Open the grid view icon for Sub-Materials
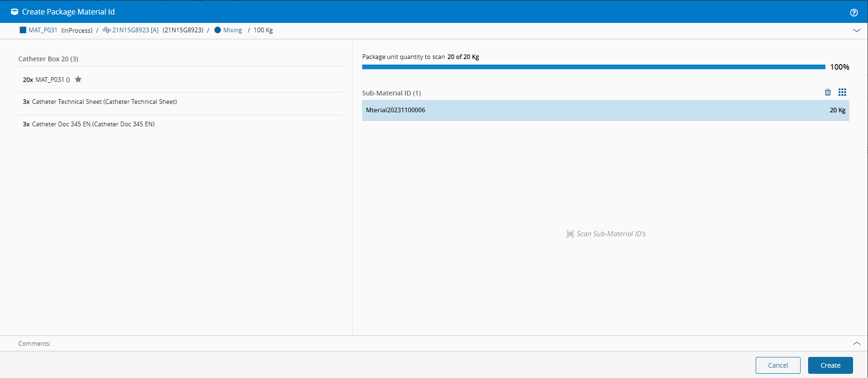This screenshot has height=378, width=868. point(842,92)
